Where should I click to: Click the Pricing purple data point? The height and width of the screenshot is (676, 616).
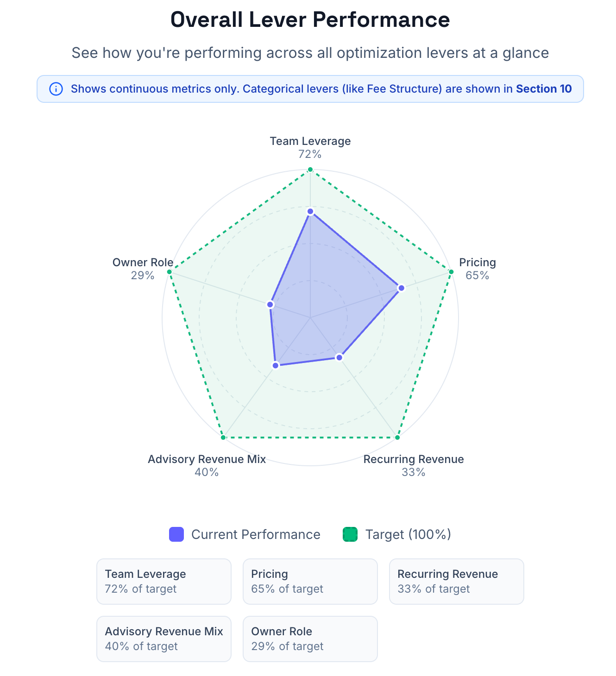(402, 288)
